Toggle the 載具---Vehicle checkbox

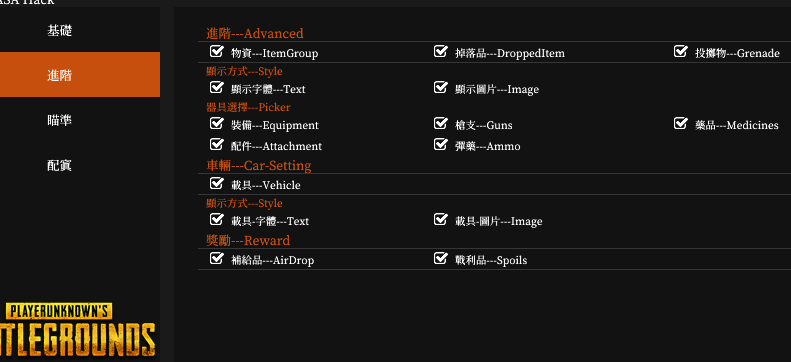[x=216, y=184]
